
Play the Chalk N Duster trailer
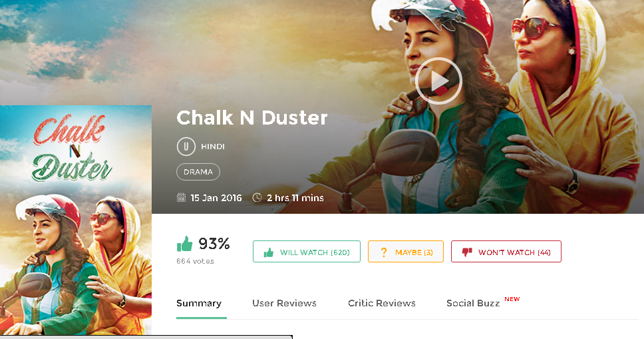(438, 81)
